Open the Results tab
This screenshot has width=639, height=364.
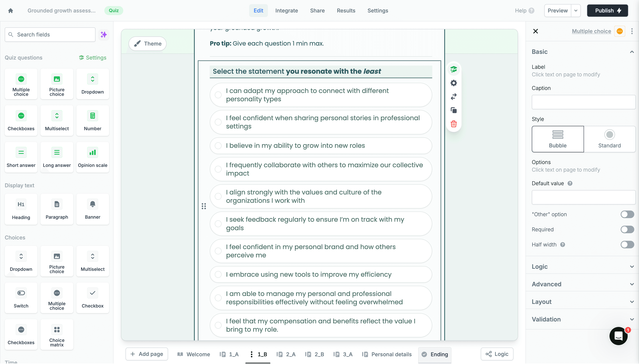click(x=346, y=11)
